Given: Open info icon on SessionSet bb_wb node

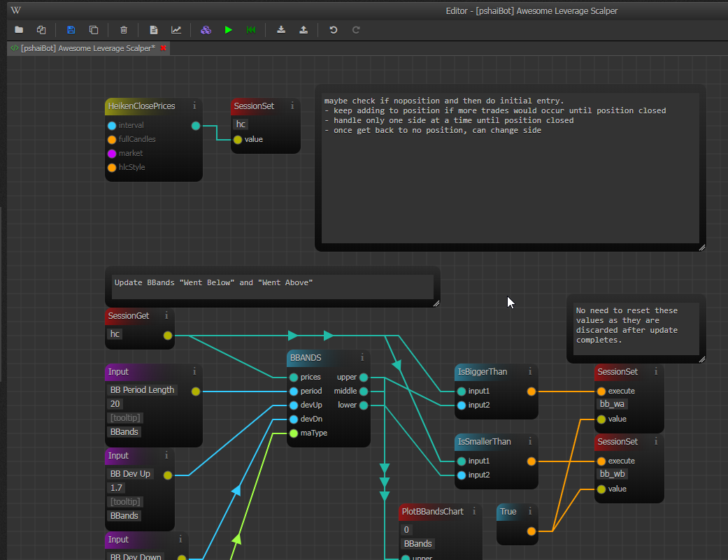Looking at the screenshot, I should pyautogui.click(x=655, y=441).
